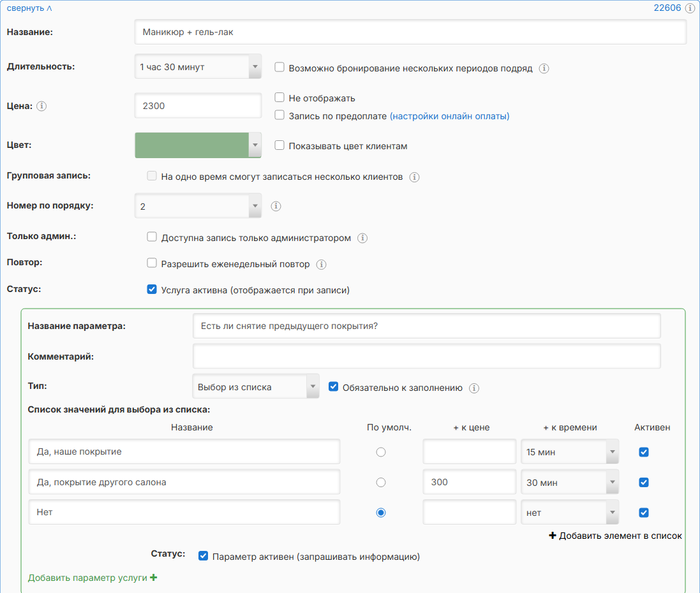Open the green service color picker

(x=198, y=145)
